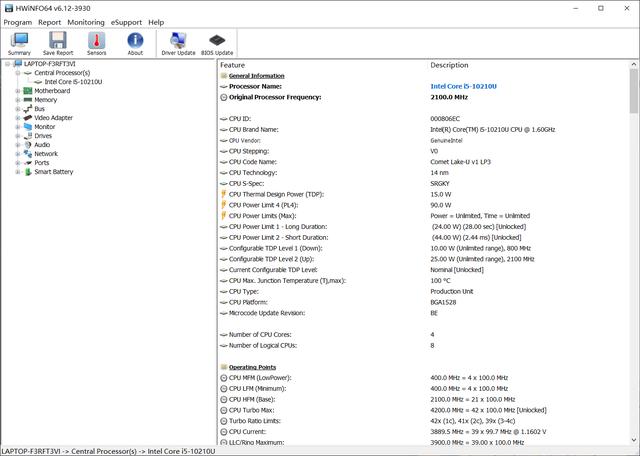Select the CPU ID row
Image resolution: width=640 pixels, height=456 pixels.
pos(424,119)
